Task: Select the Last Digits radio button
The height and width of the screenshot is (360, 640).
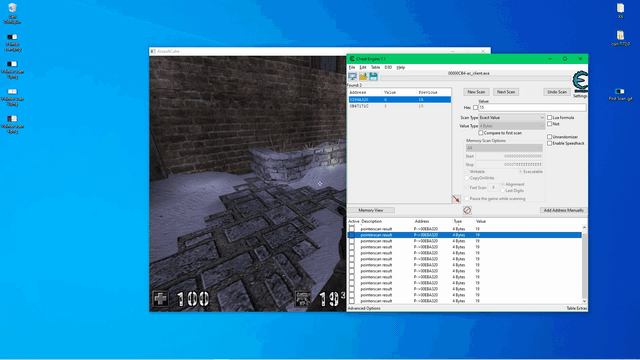Action: coord(503,191)
